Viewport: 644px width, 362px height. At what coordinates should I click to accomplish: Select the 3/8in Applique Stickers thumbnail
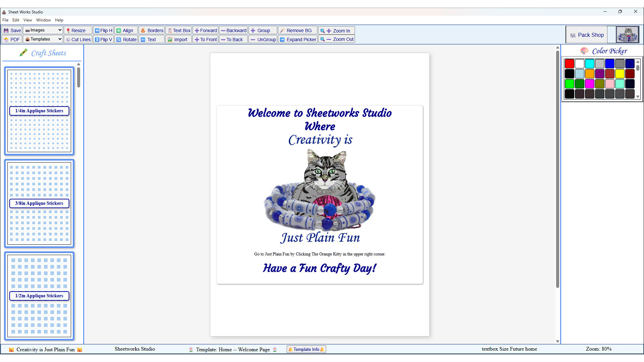coord(39,203)
